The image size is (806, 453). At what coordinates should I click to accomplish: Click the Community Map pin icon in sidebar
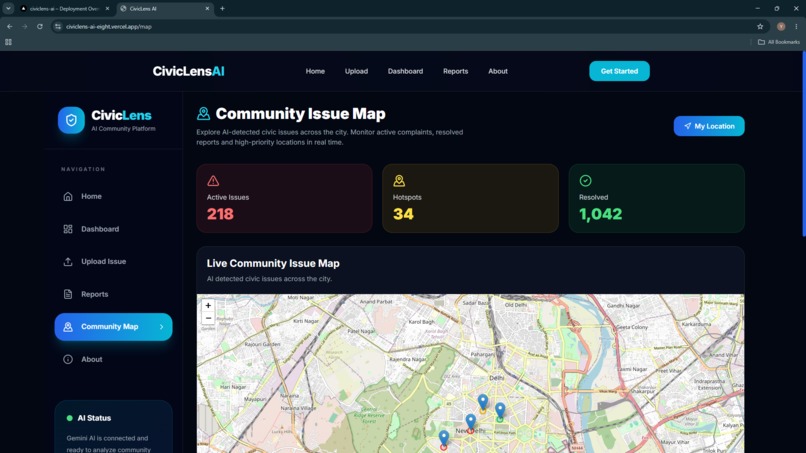[68, 327]
